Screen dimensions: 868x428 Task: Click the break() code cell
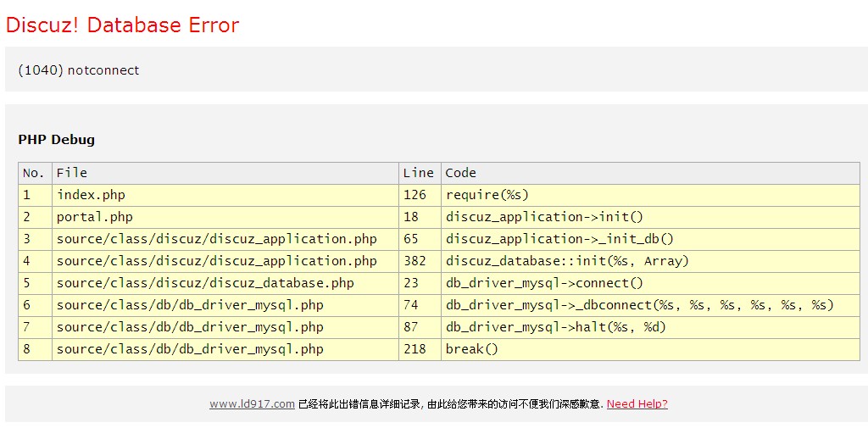pos(472,349)
